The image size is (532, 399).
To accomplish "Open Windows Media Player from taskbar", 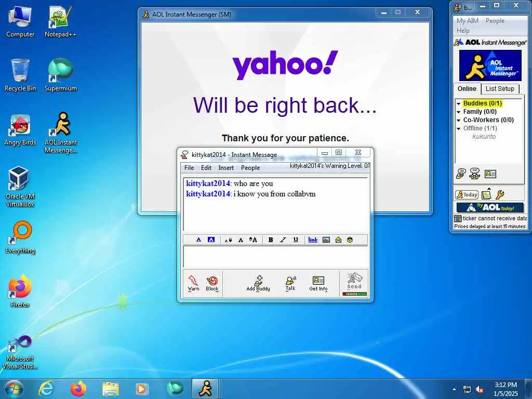I will (x=142, y=389).
